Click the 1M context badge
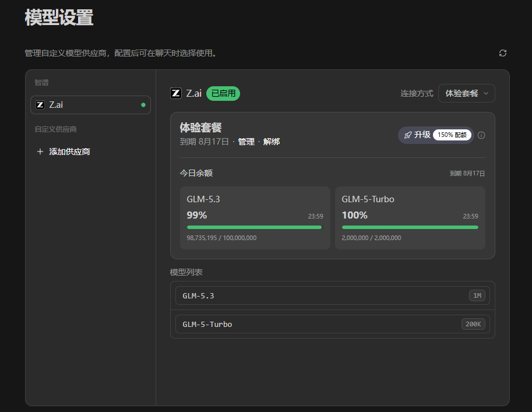This screenshot has width=532, height=412. (477, 295)
